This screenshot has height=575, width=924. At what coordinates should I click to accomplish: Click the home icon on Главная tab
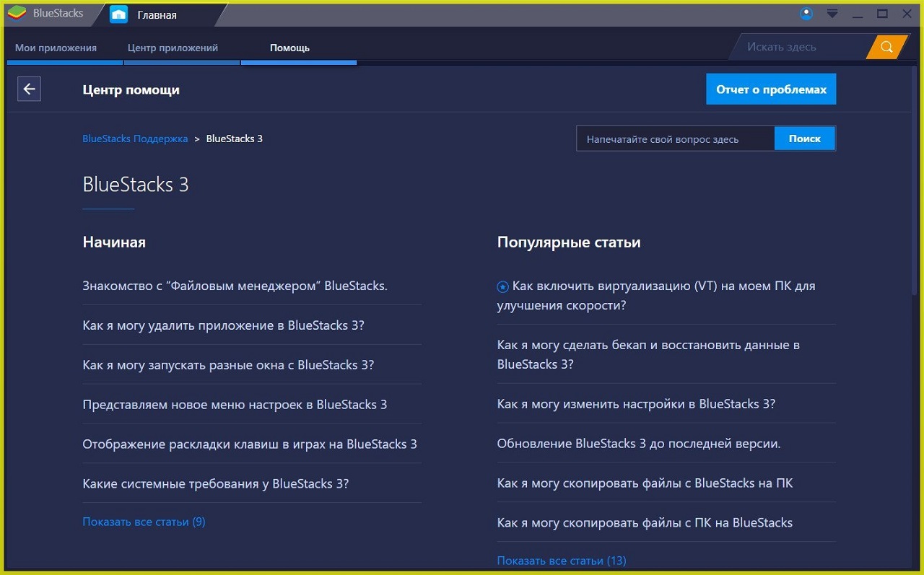tap(119, 14)
